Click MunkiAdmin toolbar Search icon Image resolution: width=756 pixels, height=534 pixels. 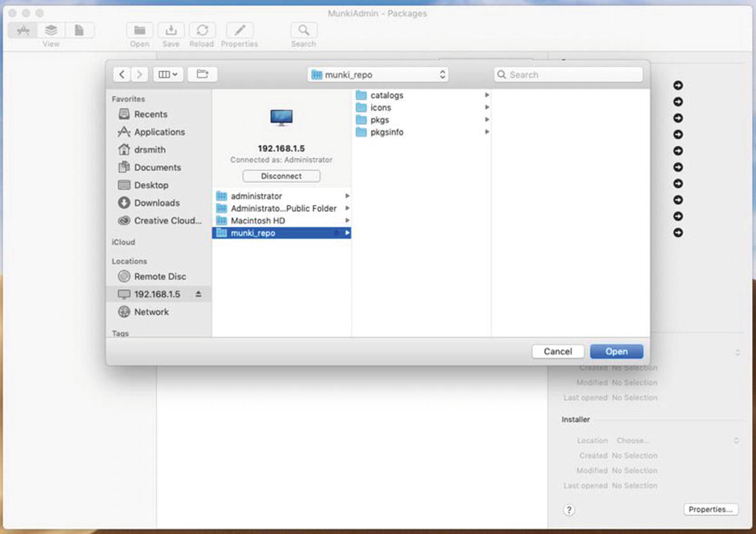(304, 30)
